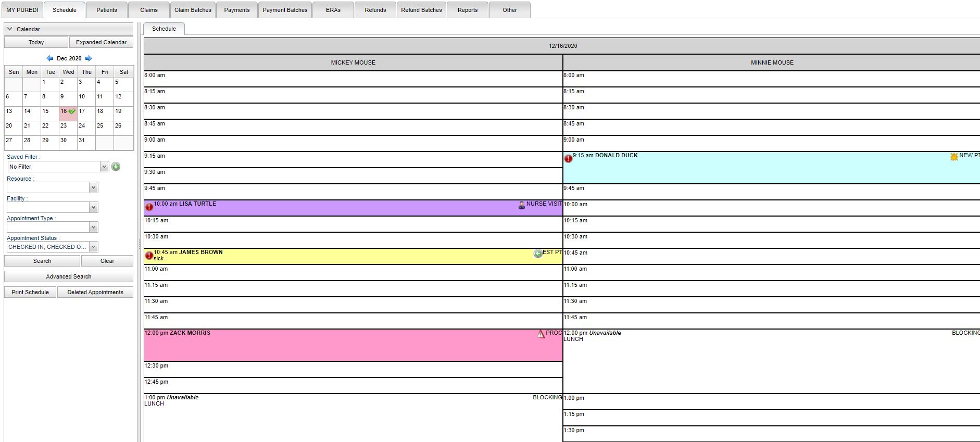Select Mickey Mouse's 8:00 am slot
Image resolution: width=980 pixels, height=442 pixels.
[353, 79]
